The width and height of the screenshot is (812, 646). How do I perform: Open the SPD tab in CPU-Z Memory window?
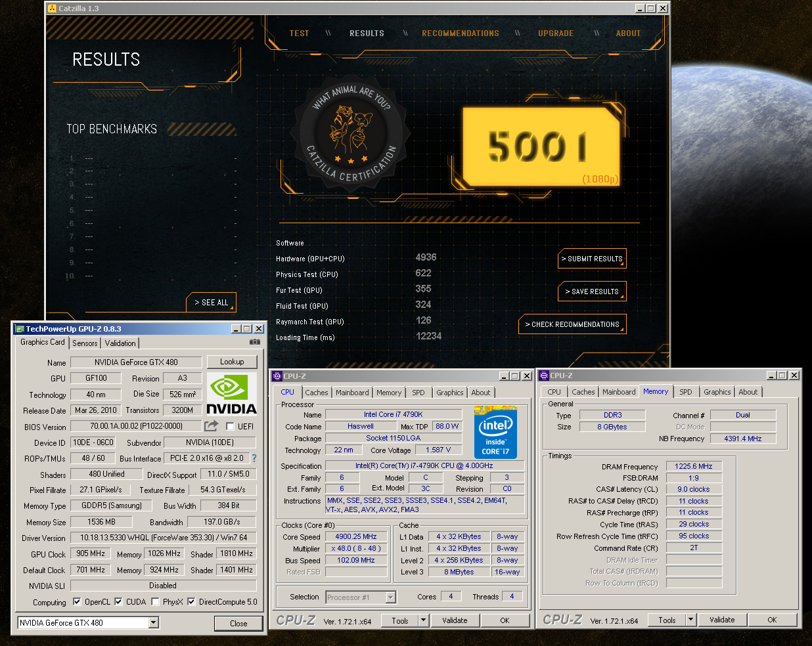click(x=686, y=392)
